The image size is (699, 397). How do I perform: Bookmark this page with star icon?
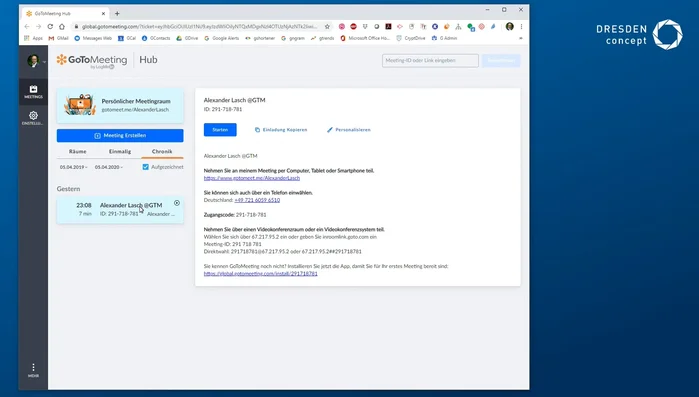[327, 27]
